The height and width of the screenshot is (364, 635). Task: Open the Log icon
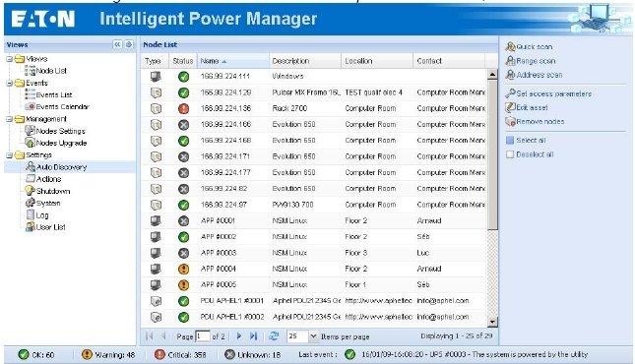point(31,215)
